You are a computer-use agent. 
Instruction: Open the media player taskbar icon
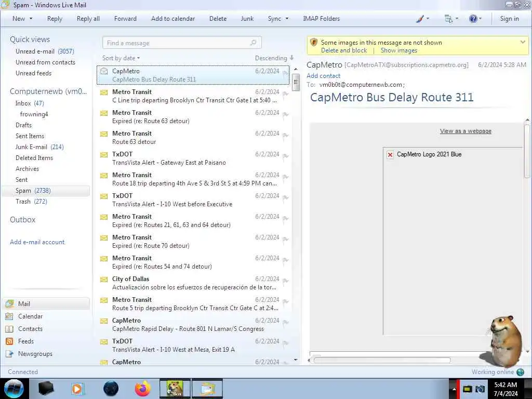tap(77, 389)
